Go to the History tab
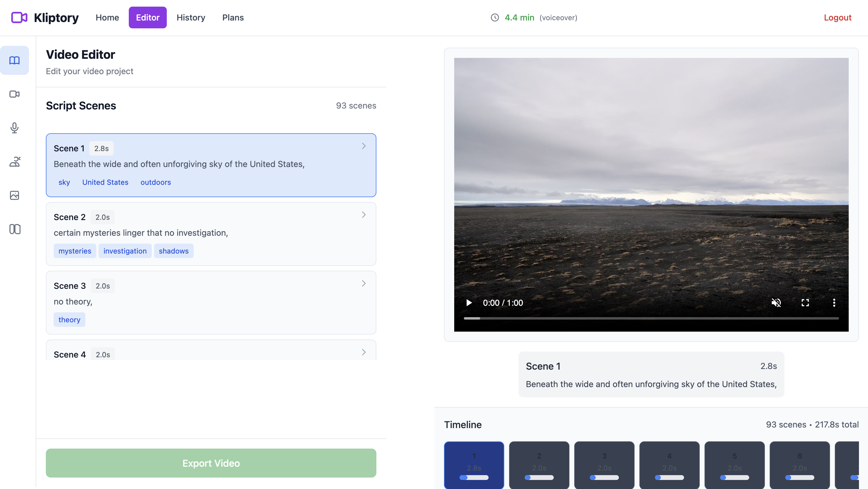Screen dimensions: 868x489 191,17
